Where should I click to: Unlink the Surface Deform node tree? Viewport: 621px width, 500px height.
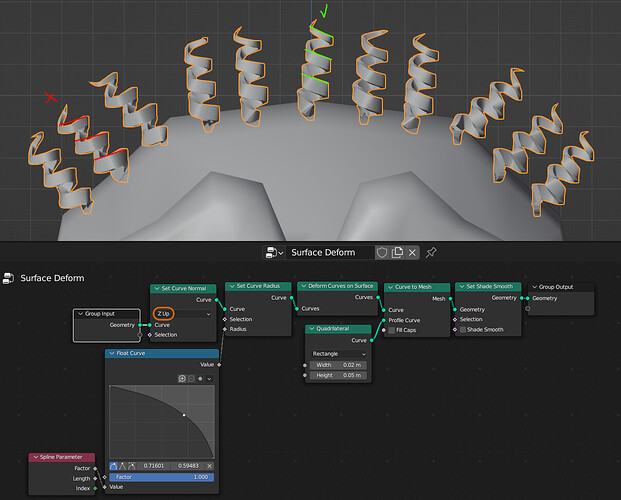point(412,252)
